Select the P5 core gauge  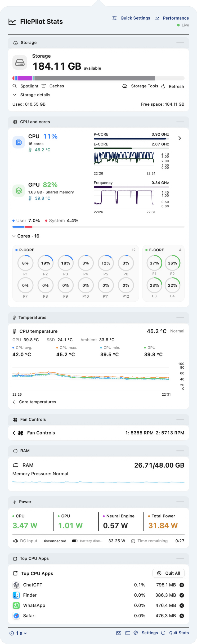(106, 263)
